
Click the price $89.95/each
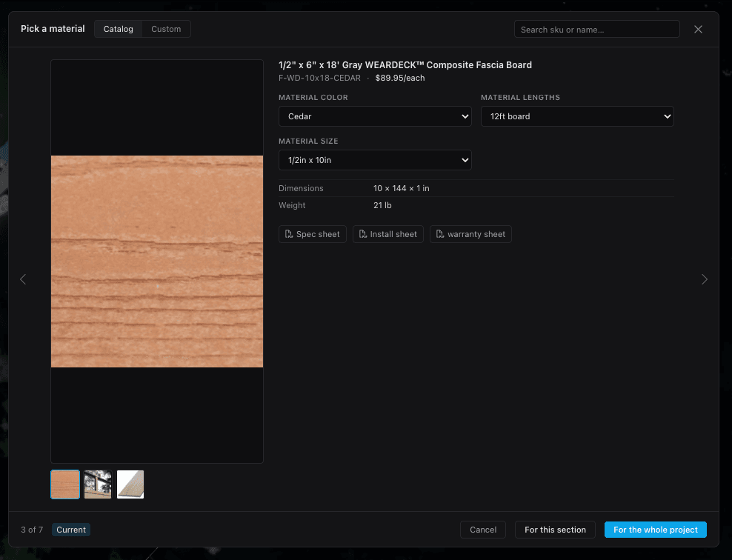click(x=400, y=78)
